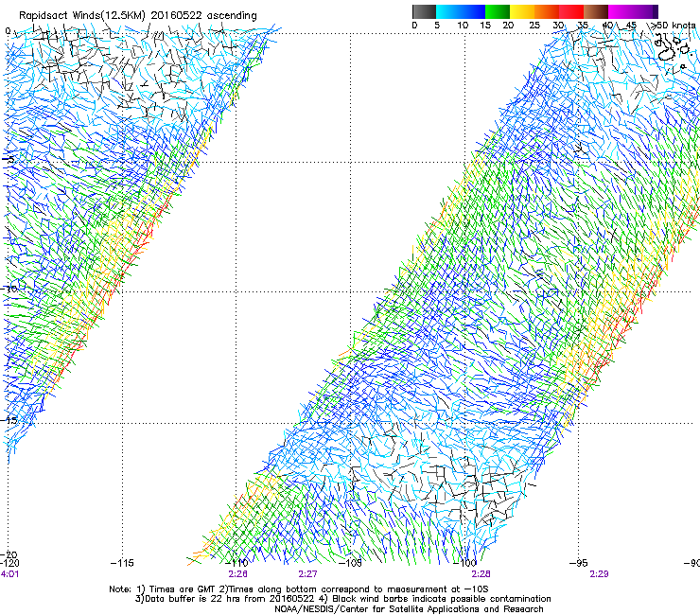Click the brown 35-40 knots legend swatch

(x=596, y=11)
